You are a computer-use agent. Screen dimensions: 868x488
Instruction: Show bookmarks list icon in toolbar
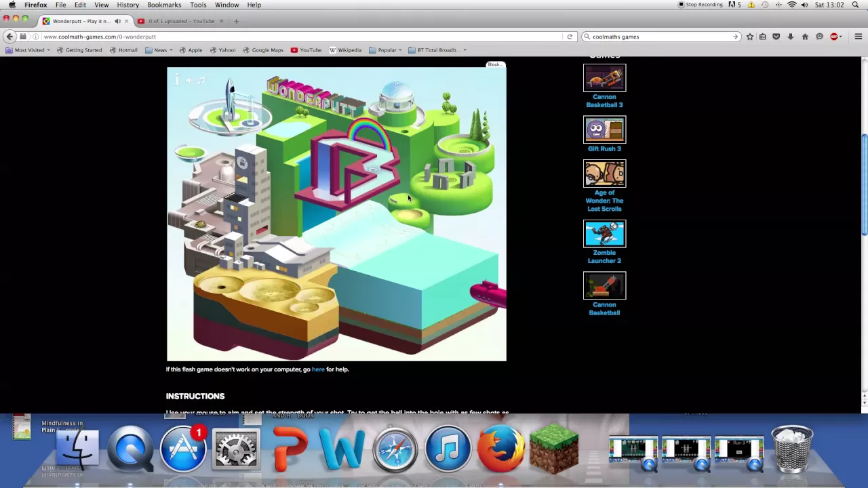(x=763, y=37)
